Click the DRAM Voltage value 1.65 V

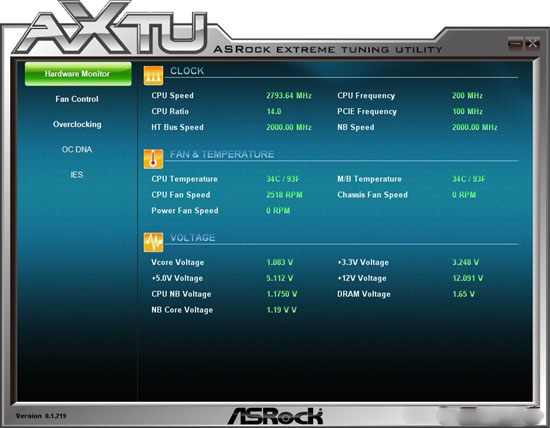[x=463, y=294]
